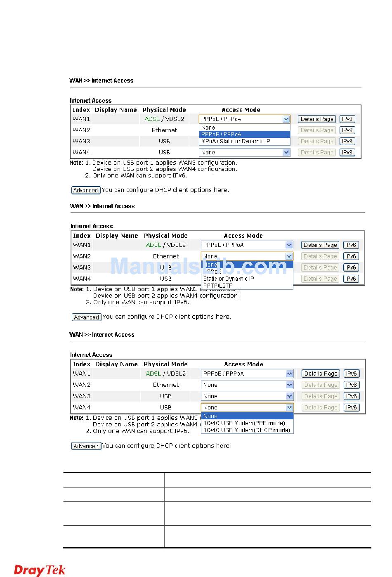392x577 pixels.
Task: Click WAN2 Details Page button in top panel
Action: [317, 130]
